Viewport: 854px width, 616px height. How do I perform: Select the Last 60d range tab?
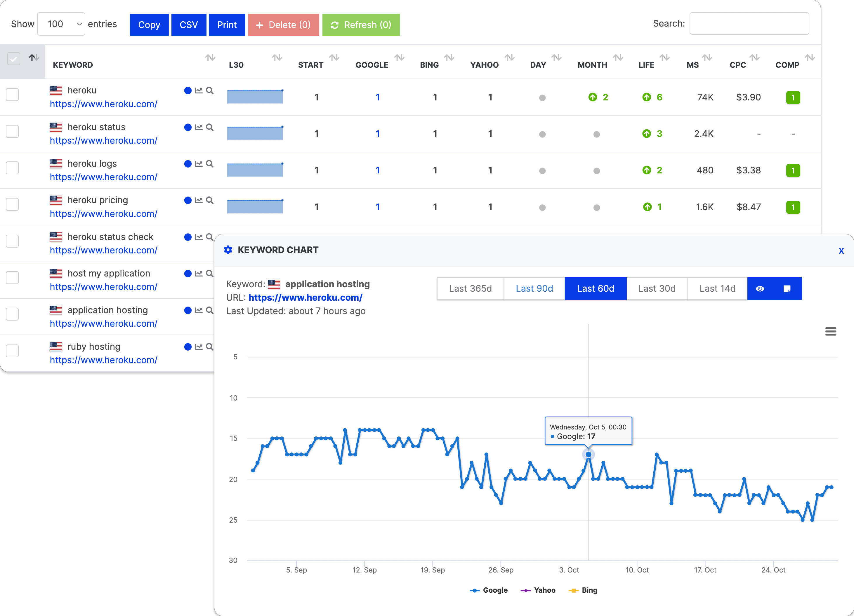pos(596,289)
